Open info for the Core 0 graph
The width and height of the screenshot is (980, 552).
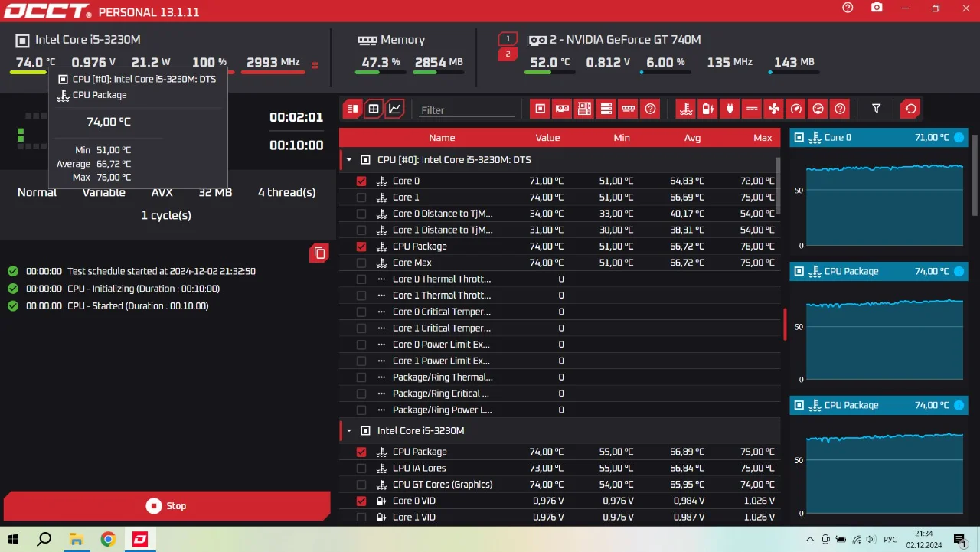(959, 138)
